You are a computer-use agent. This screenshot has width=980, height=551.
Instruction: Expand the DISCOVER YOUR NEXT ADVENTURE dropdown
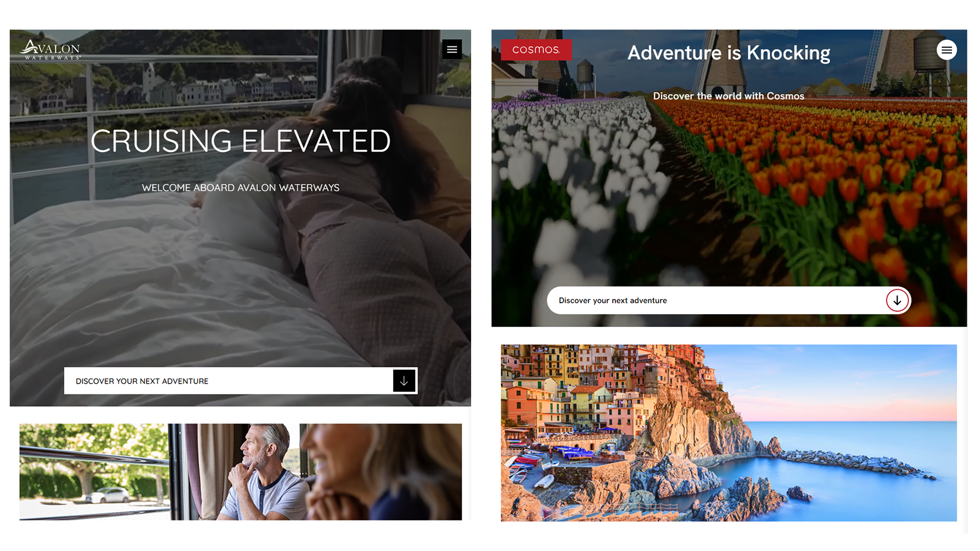pos(240,381)
